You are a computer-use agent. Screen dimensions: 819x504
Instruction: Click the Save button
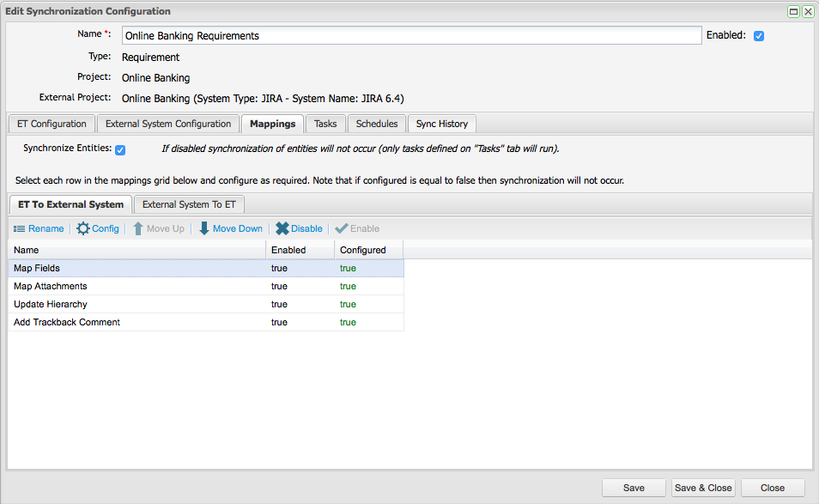coord(634,488)
